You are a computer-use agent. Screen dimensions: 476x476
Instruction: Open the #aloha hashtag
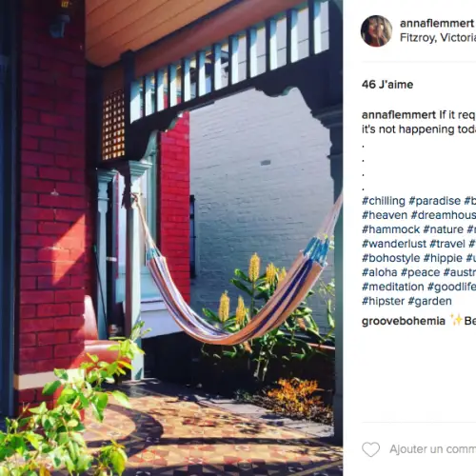(380, 272)
